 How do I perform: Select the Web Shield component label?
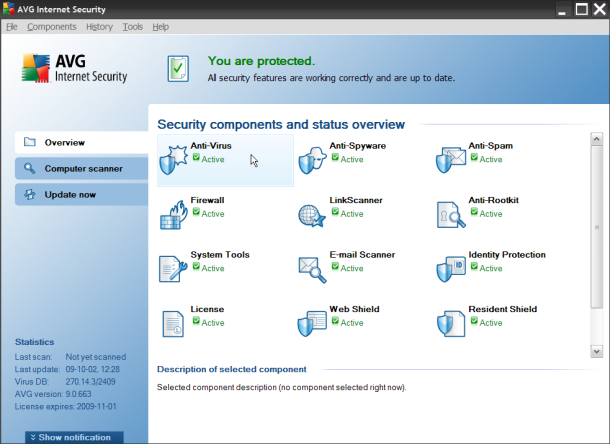click(354, 309)
